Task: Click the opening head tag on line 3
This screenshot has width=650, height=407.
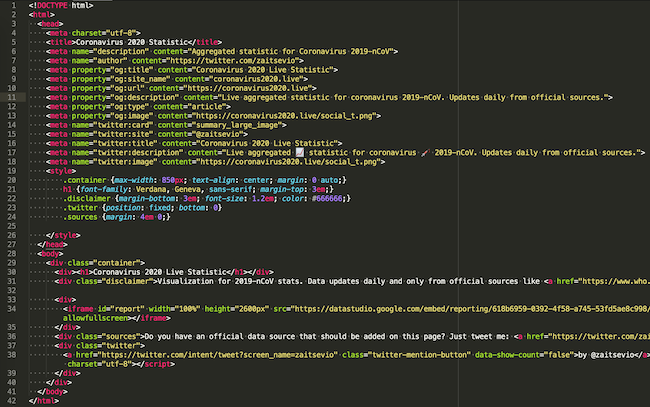Action: click(50, 24)
